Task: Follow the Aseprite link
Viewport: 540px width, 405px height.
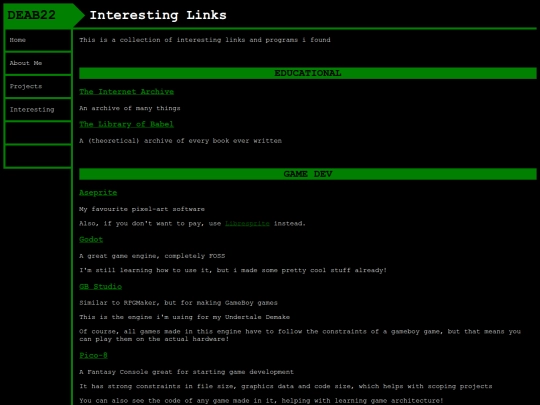Action: click(x=98, y=193)
